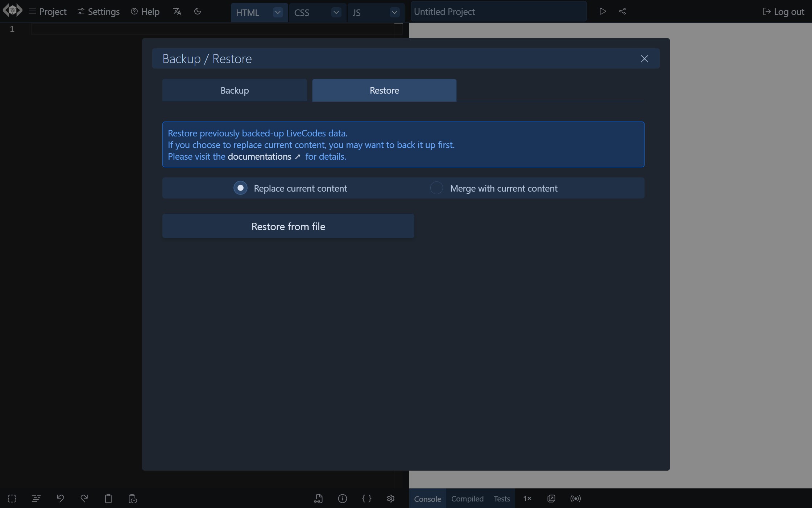
Task: Run the project with the play icon
Action: click(x=602, y=11)
